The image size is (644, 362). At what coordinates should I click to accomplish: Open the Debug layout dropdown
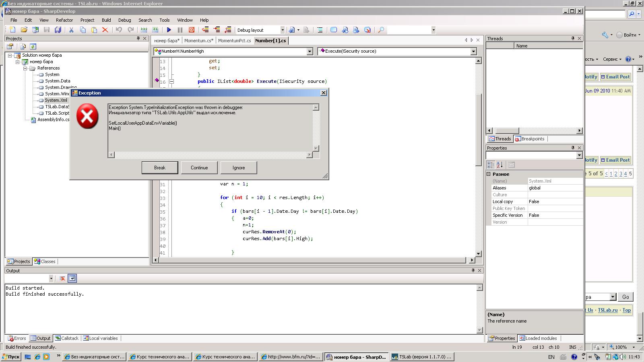tap(282, 30)
